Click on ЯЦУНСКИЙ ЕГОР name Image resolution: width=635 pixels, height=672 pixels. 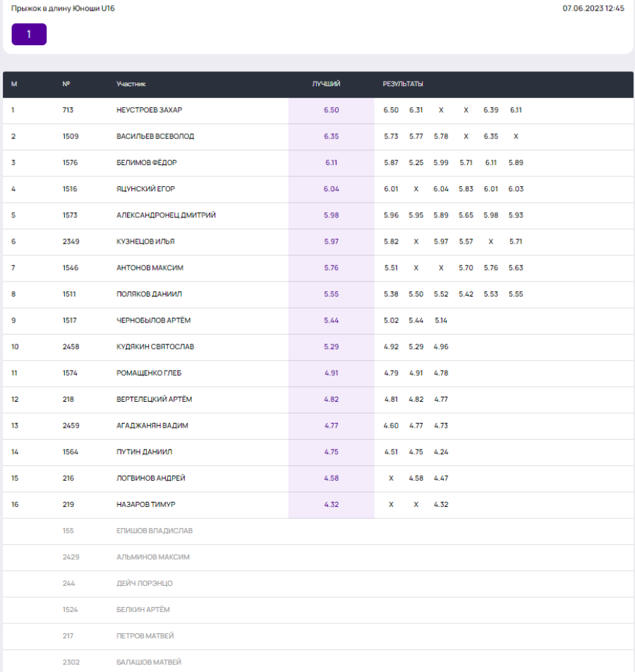[x=145, y=189]
